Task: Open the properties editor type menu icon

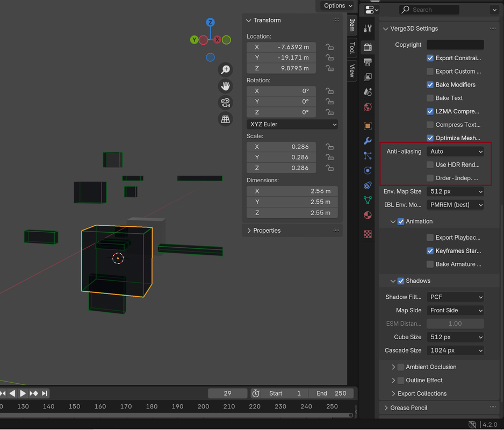Action: coord(372,10)
